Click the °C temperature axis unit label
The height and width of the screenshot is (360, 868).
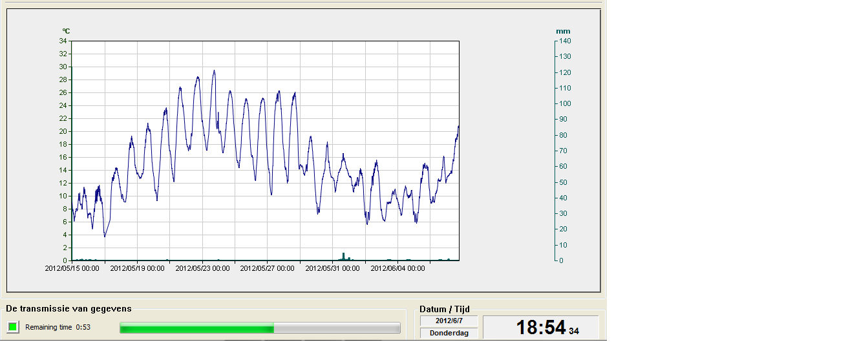(x=66, y=31)
